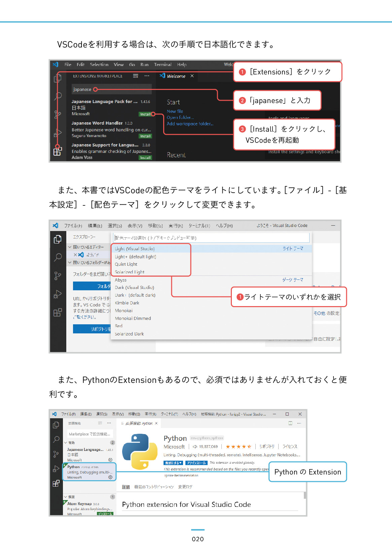Viewport: 392px width, 557px height.
Task: Click Marketplace search box in Python window
Action: coord(90,434)
